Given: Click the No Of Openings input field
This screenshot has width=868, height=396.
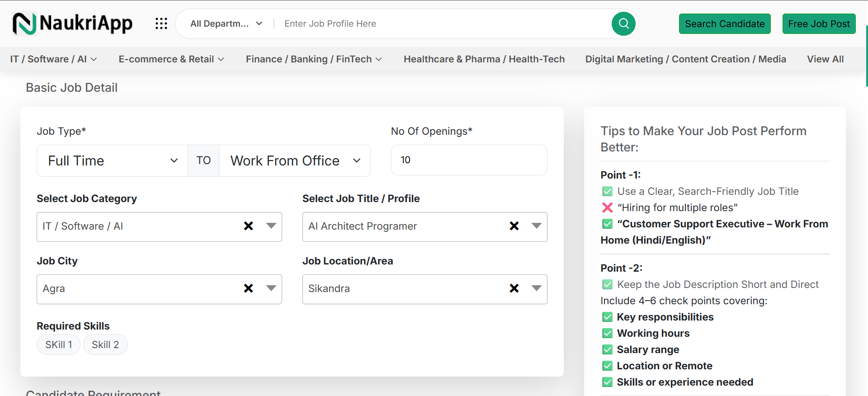Looking at the screenshot, I should 469,160.
